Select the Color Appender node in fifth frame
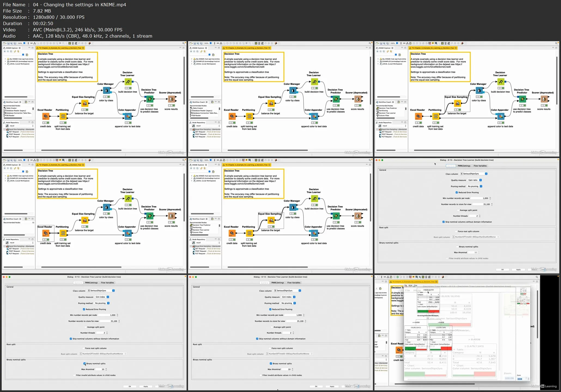The image size is (561, 392). [x=314, y=233]
